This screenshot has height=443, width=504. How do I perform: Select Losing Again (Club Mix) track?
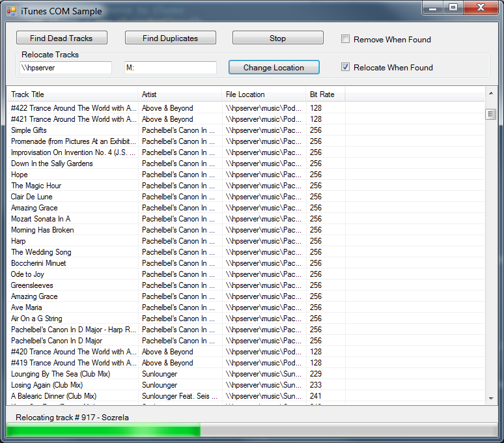point(245,385)
